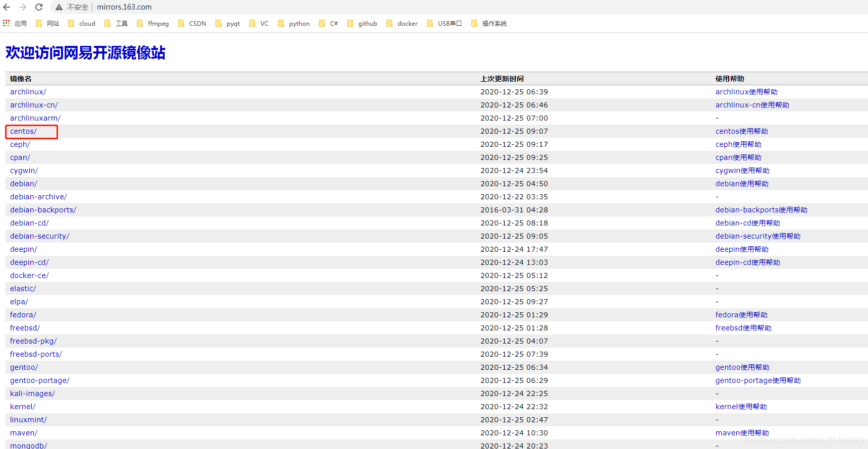Open the docker-ce/ mirror directory
The image size is (868, 449).
point(29,275)
